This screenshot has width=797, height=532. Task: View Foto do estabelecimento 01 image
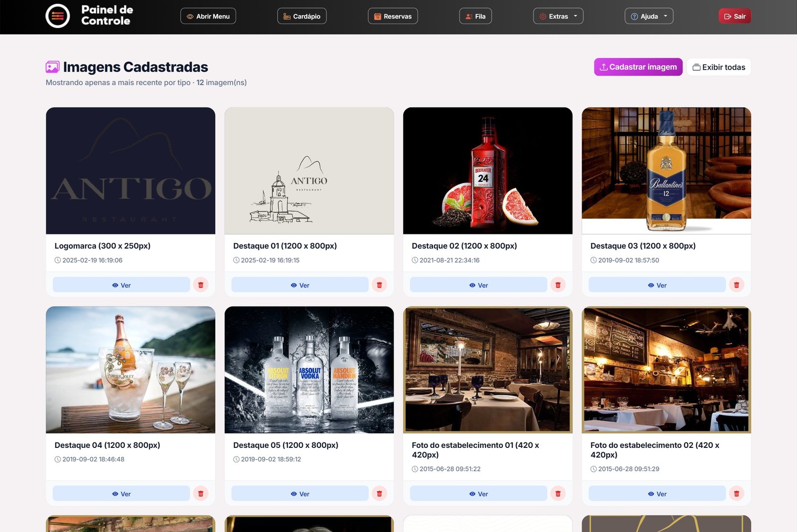pos(479,493)
